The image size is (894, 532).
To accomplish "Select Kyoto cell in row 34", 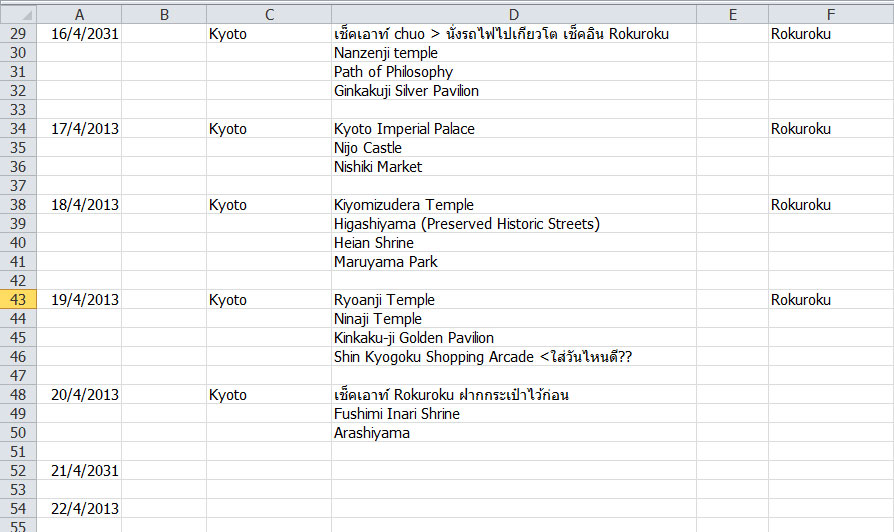I will [x=269, y=128].
